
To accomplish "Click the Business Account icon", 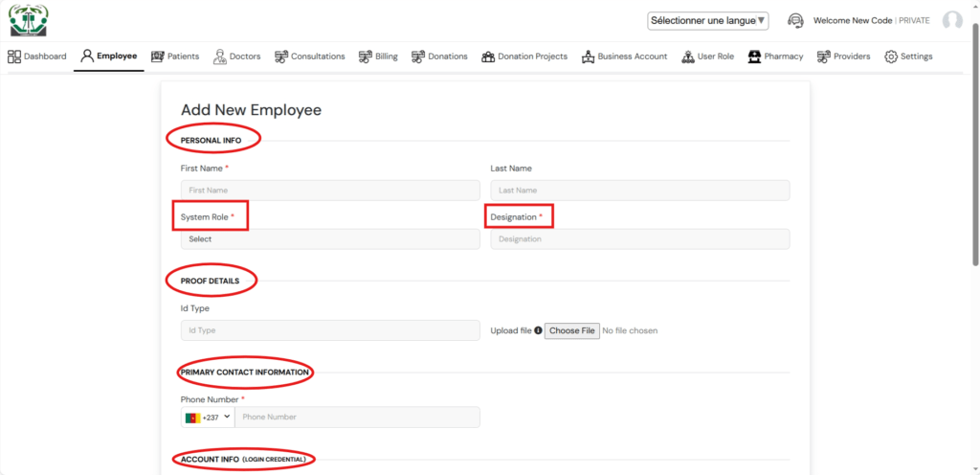I will pyautogui.click(x=588, y=57).
